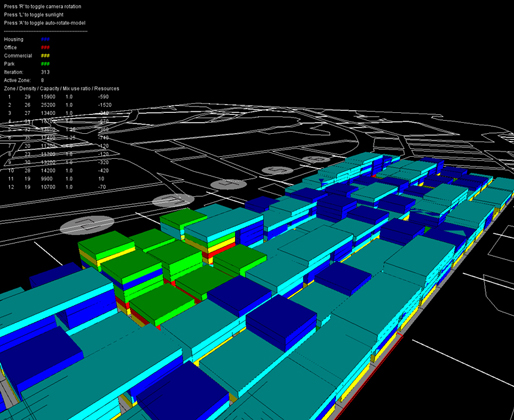Select zone 12 row with capacity 10700

point(57,187)
